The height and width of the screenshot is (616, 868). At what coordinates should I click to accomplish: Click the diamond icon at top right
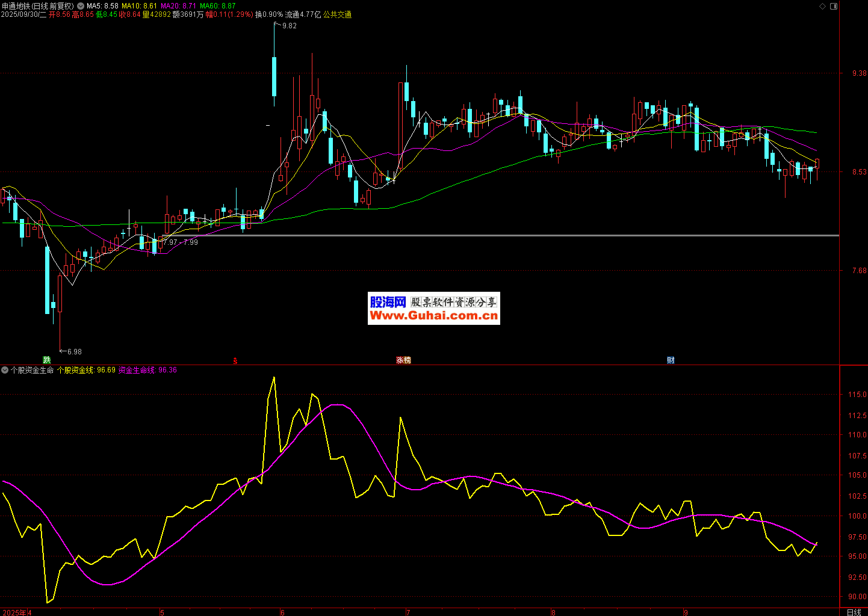[823, 6]
